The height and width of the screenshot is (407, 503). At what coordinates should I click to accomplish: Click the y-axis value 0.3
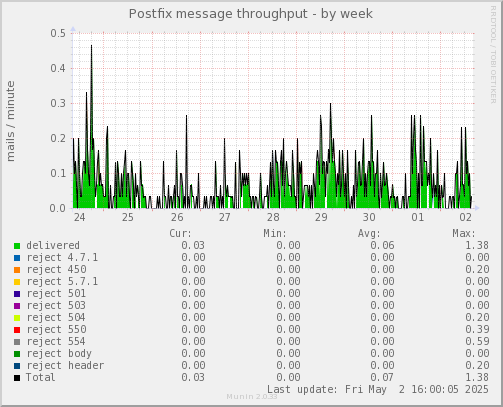point(58,103)
